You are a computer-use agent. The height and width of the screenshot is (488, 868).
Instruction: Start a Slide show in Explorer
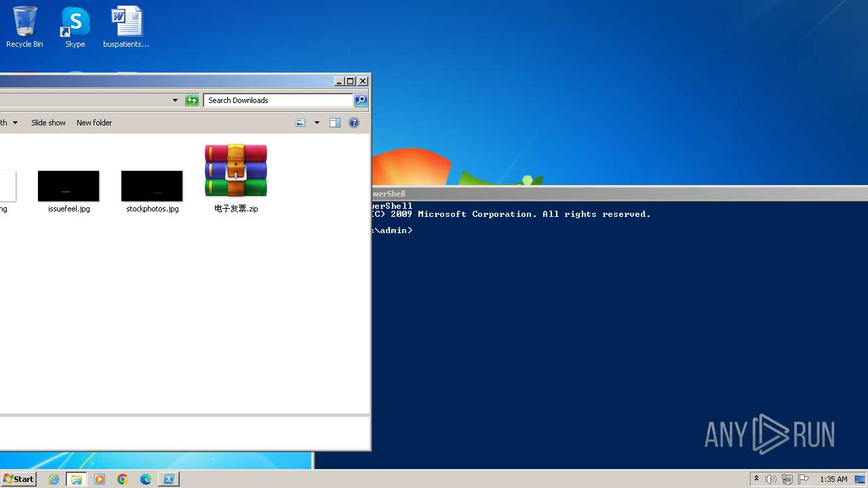[48, 123]
